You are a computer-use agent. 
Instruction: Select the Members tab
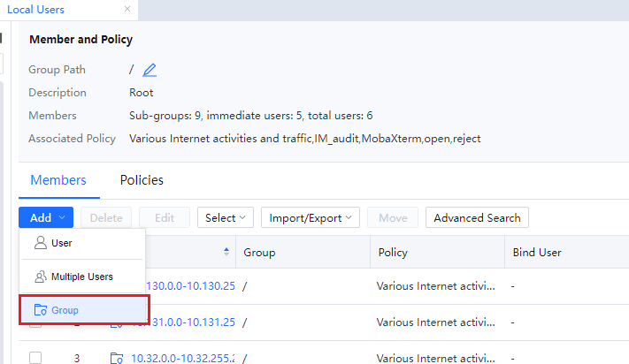58,180
